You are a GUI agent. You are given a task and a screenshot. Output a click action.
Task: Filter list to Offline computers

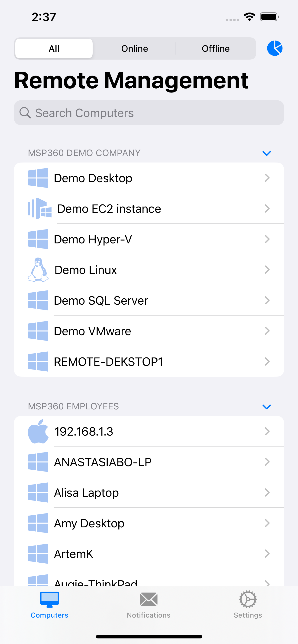215,48
